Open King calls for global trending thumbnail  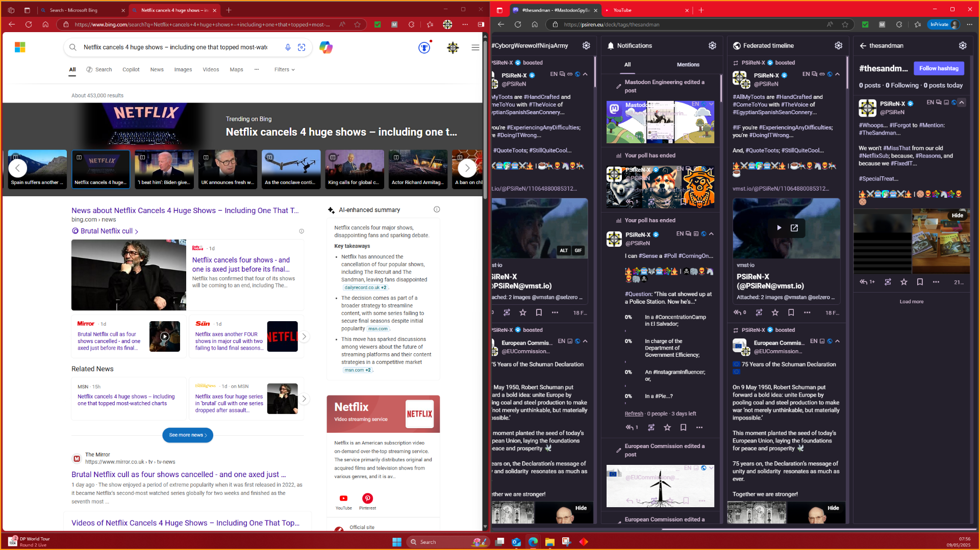(354, 169)
